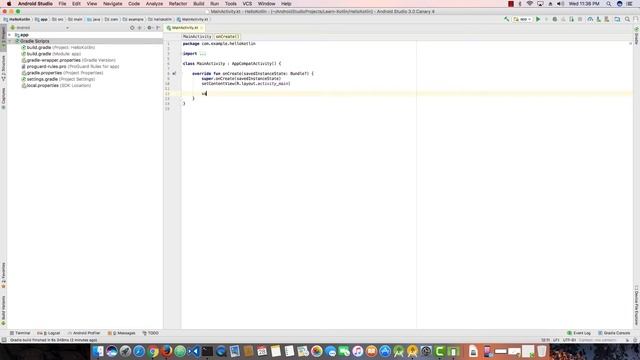Click the Search Everywhere magnifier in the toolbar

[x=627, y=19]
